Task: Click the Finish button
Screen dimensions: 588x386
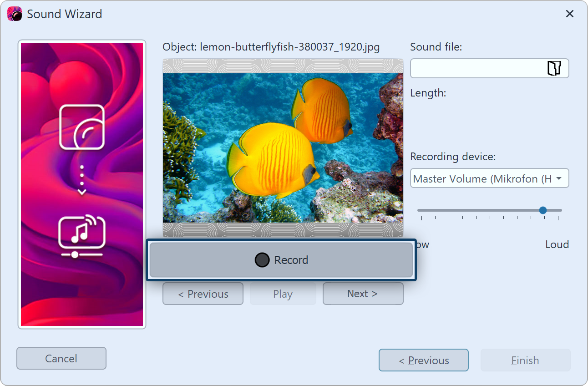Action: click(x=525, y=361)
